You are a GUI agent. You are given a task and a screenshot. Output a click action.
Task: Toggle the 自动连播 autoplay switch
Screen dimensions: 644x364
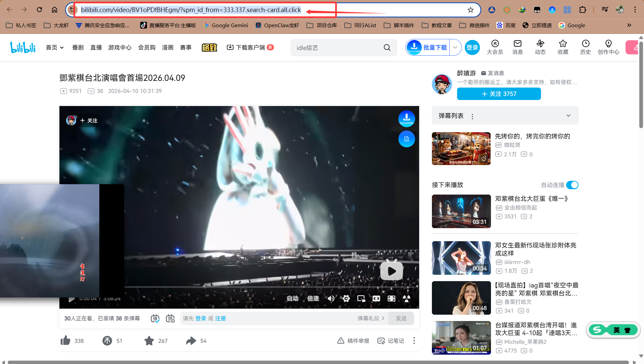(x=572, y=185)
